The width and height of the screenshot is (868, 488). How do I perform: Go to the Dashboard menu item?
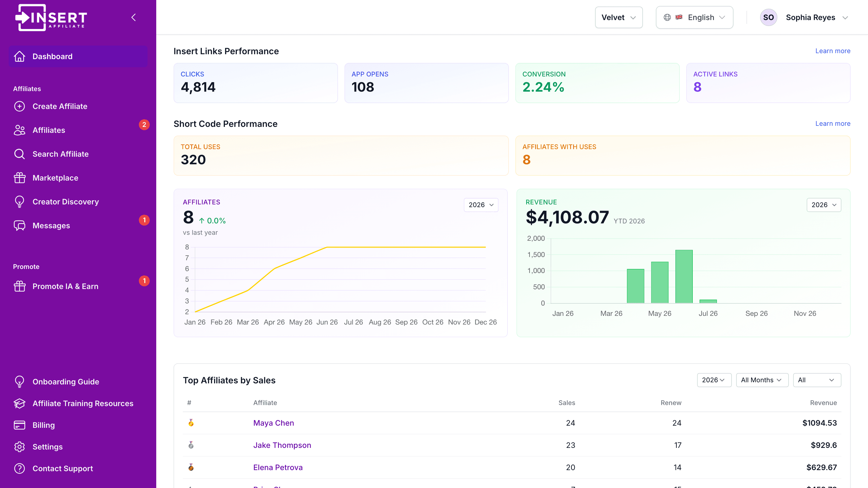(x=78, y=56)
